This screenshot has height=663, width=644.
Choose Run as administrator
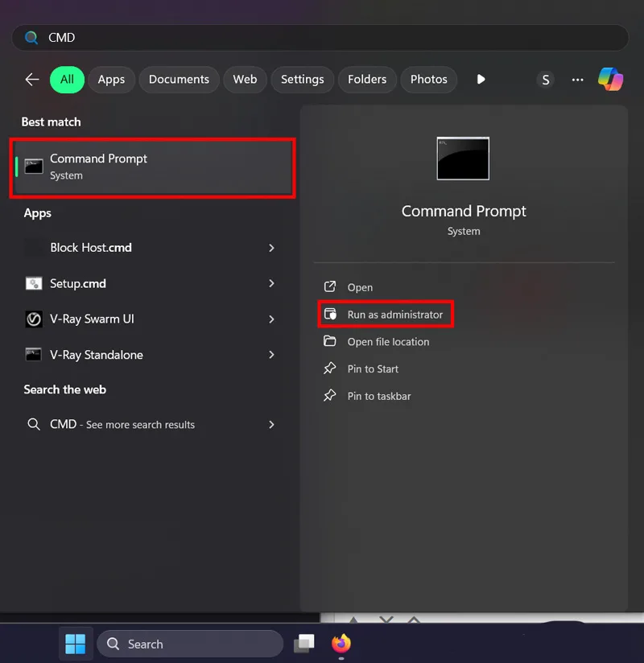[x=394, y=315]
